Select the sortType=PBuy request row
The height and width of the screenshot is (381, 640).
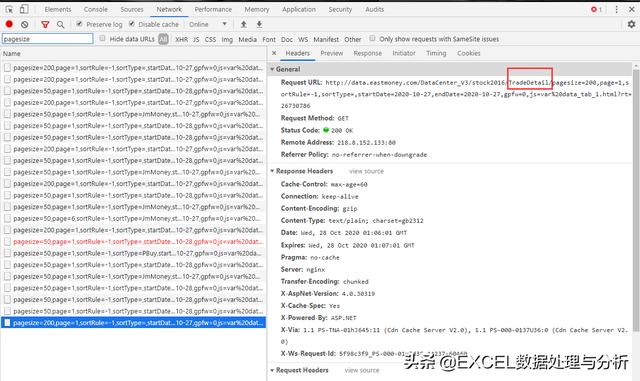coord(133,253)
